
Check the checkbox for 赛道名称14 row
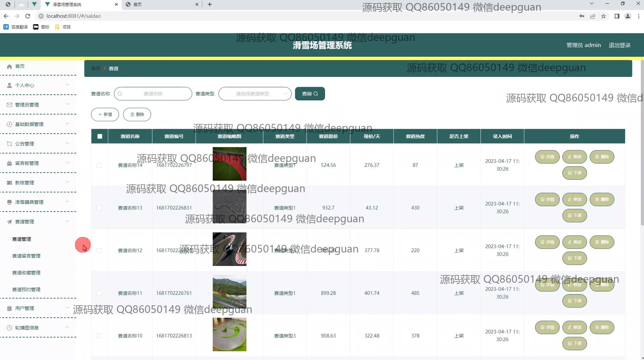(99, 165)
